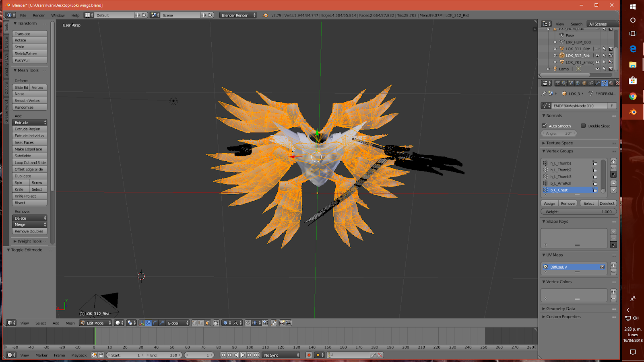Screen dimensions: 644x362
Task: Toggle visibility of LOK_701_armor in the outliner
Action: (x=597, y=62)
